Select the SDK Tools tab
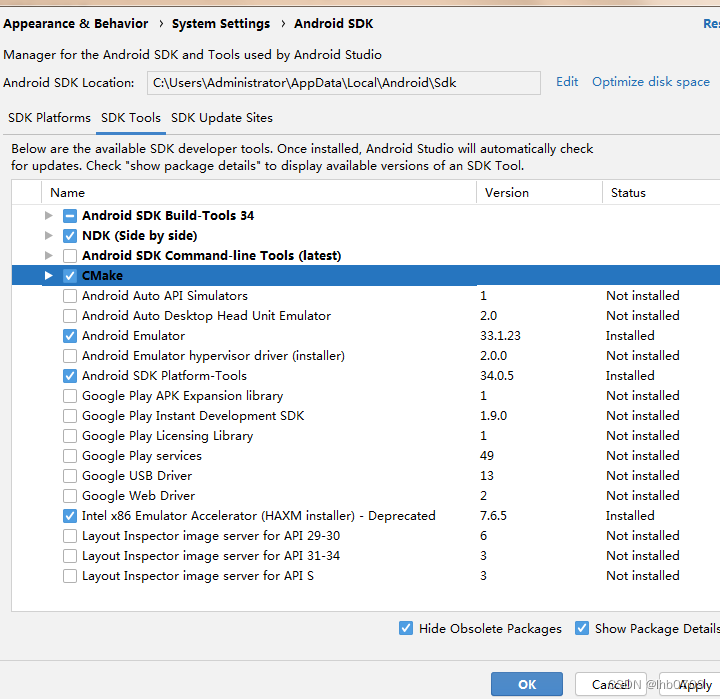Screen dimensions: 720x699 (x=131, y=118)
